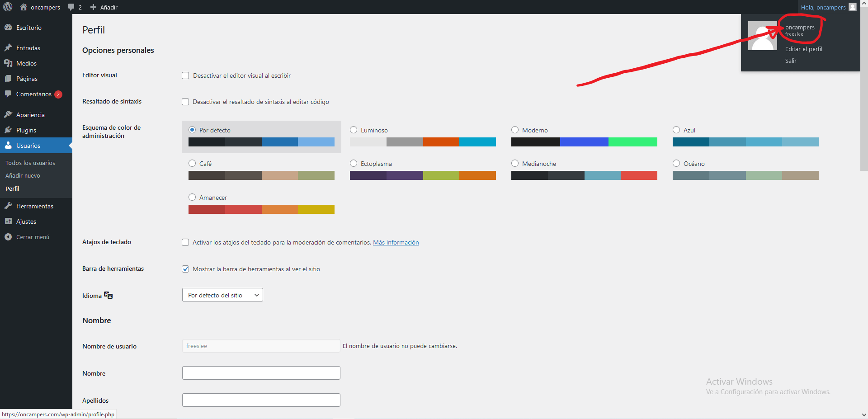
Task: Uncheck Mostrar la barra de herramientas
Action: point(185,269)
